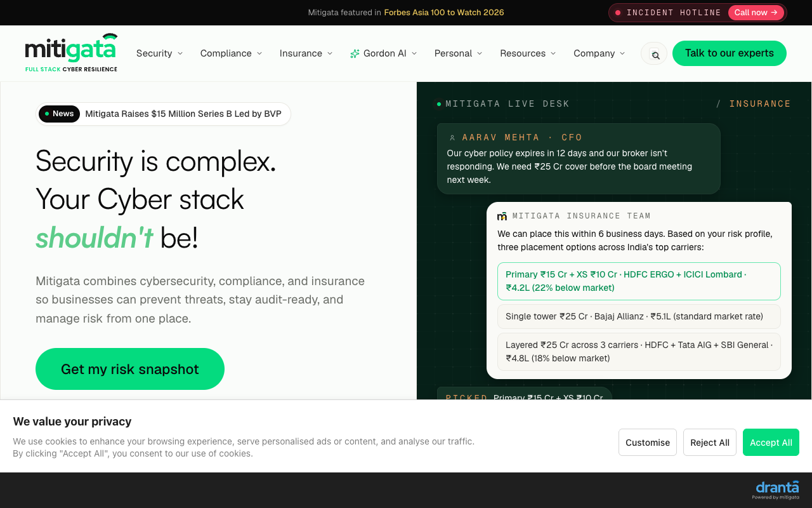Click the INCIDENT HOTLINE text

coord(674,13)
